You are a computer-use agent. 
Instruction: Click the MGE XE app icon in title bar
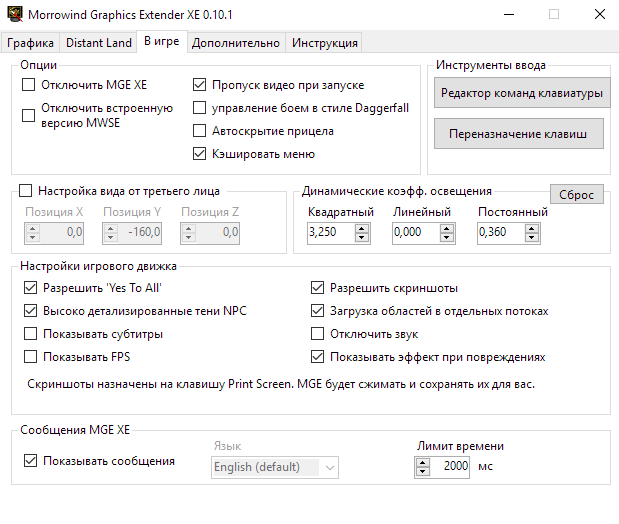[x=15, y=14]
